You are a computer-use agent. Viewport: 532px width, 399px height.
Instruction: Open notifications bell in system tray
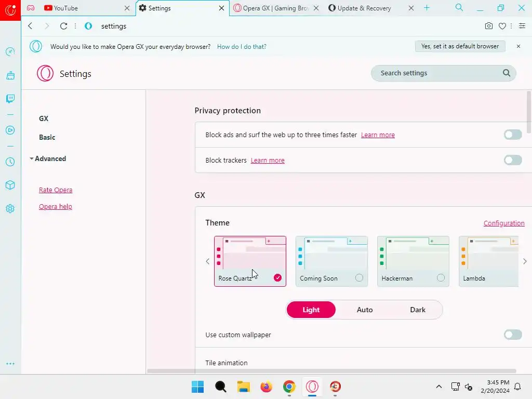pos(518,387)
